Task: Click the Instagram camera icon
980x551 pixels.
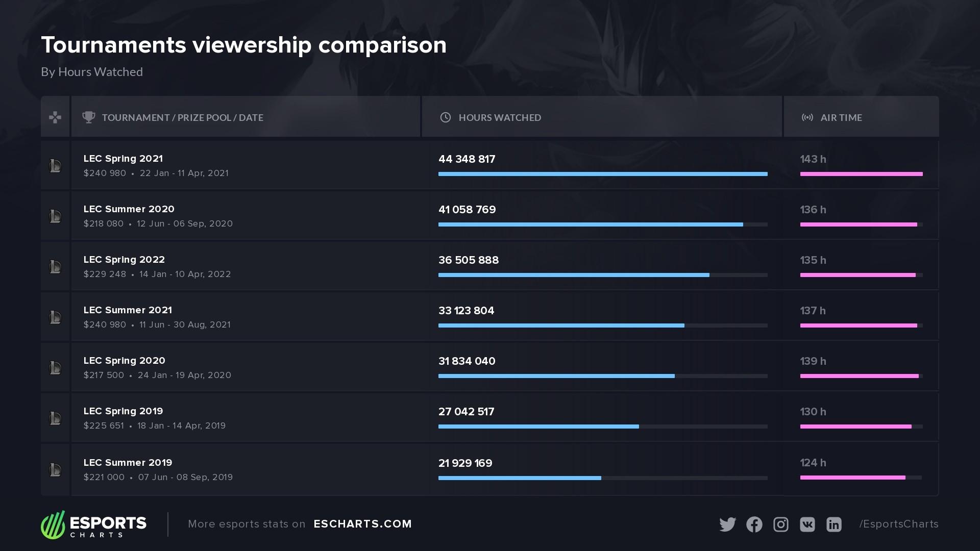Action: (x=780, y=524)
